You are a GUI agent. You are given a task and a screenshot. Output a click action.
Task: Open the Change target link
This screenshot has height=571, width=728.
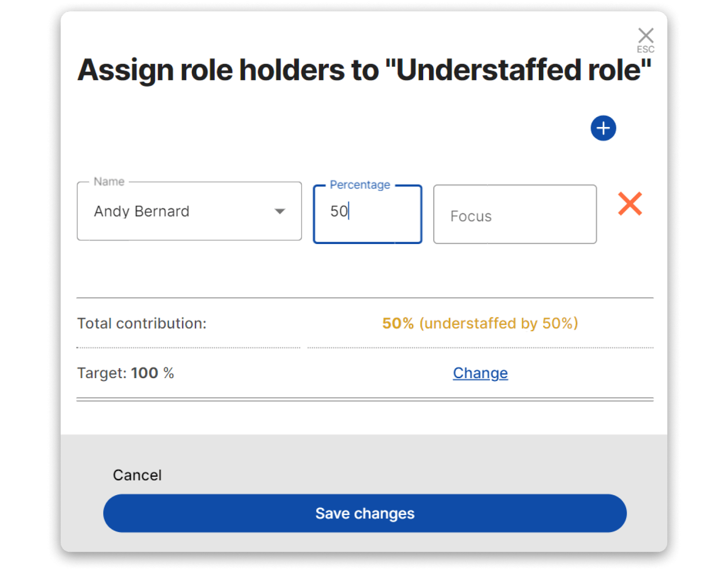[x=480, y=373]
